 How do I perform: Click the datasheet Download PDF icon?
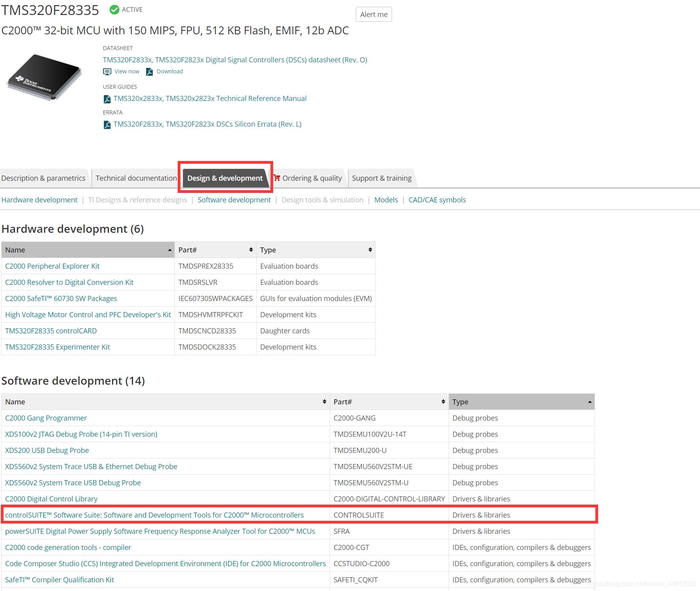pos(149,72)
